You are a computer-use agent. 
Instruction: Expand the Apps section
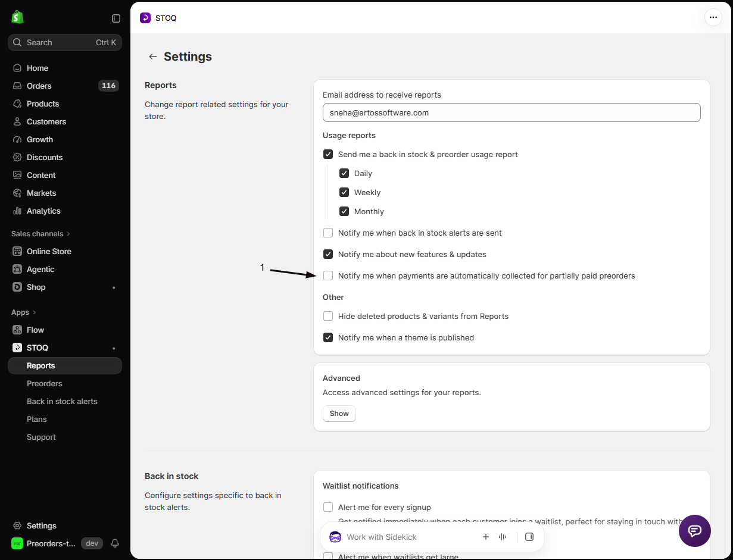tap(24, 312)
